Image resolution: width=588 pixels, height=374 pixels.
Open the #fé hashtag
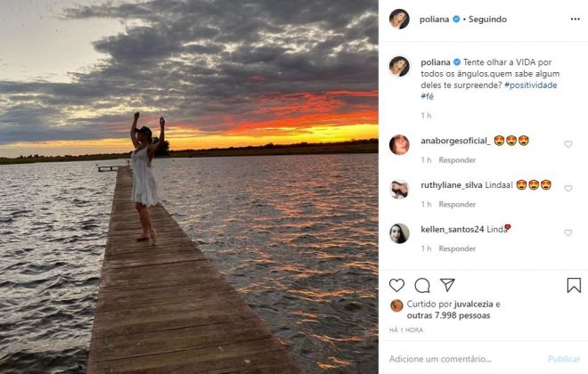427,96
